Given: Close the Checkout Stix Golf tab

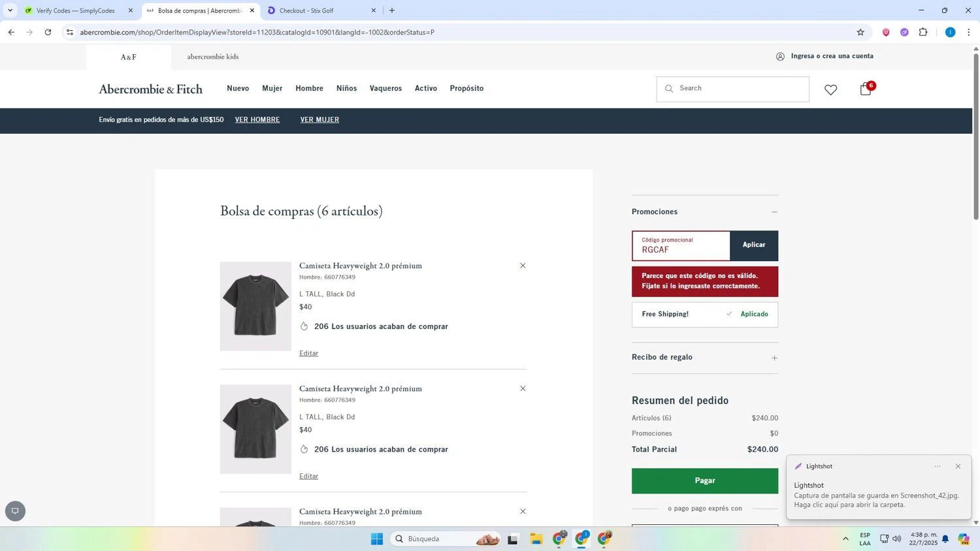Looking at the screenshot, I should tap(374, 10).
